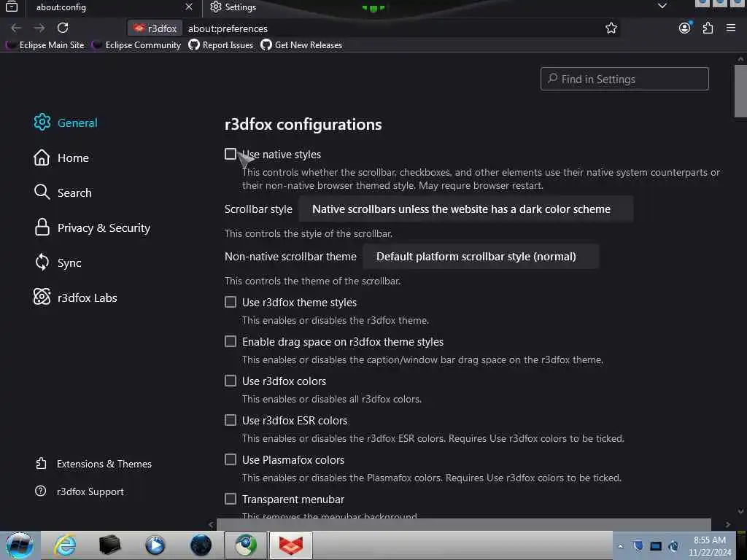This screenshot has width=747, height=560.
Task: Open the extensions puzzle icon in toolbar
Action: 708,28
